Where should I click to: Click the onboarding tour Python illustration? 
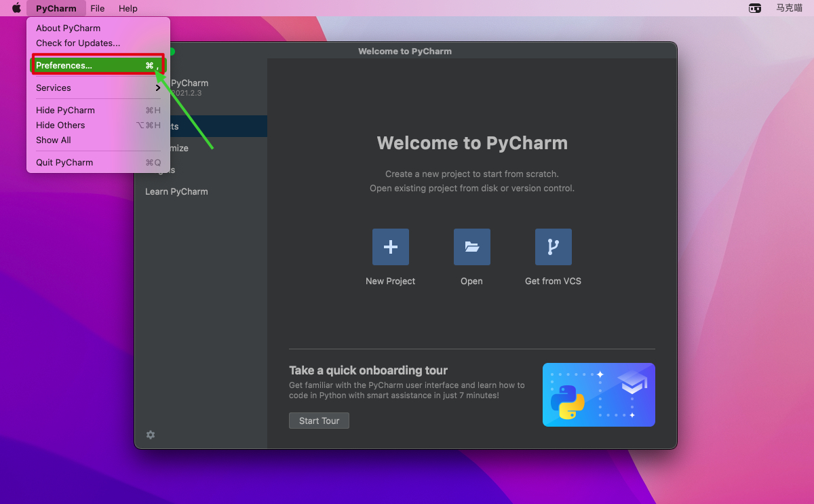pos(599,395)
